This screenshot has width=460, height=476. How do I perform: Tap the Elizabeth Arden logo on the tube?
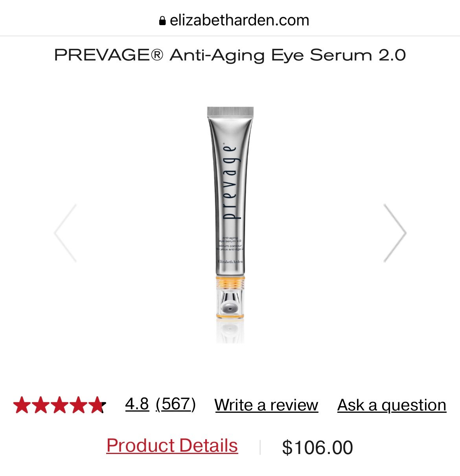pyautogui.click(x=230, y=262)
